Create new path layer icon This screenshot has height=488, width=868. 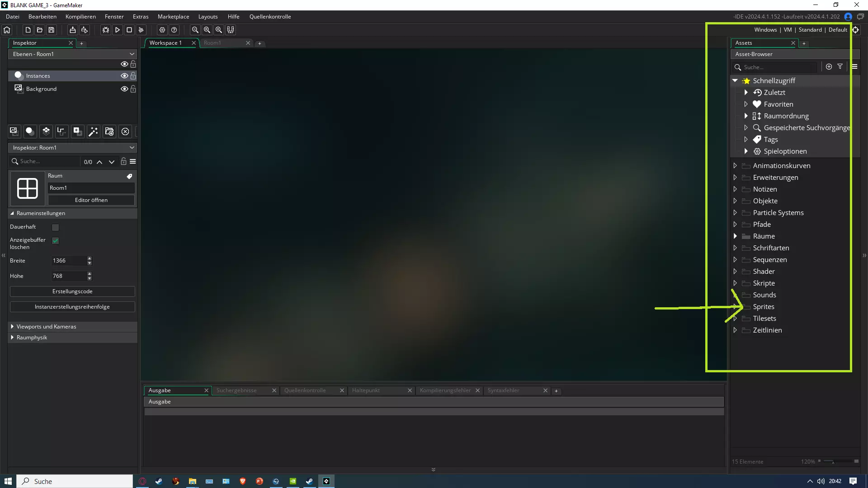click(x=61, y=131)
